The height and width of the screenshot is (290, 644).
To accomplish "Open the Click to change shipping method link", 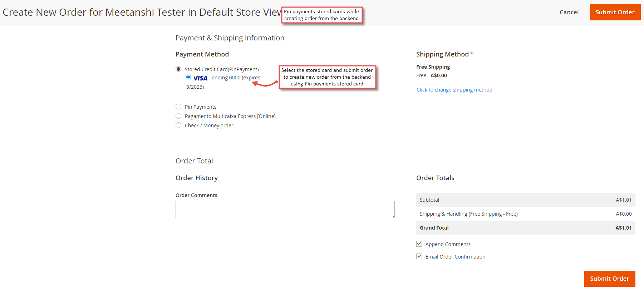I will 454,90.
